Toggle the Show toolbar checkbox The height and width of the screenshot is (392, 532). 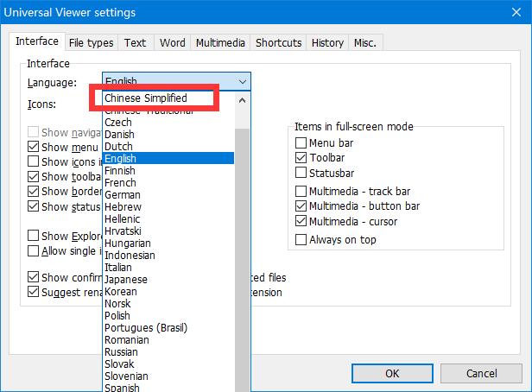[33, 176]
